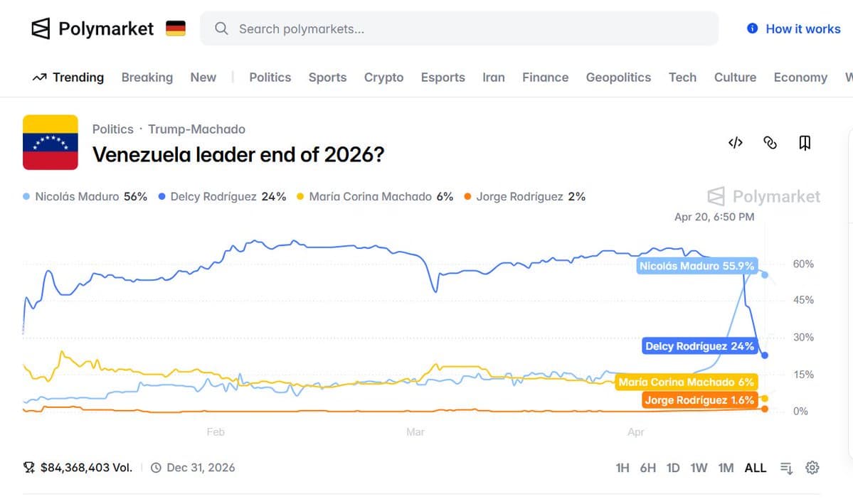Click the volume trophy icon
Screen dimensions: 853x504
(x=28, y=468)
